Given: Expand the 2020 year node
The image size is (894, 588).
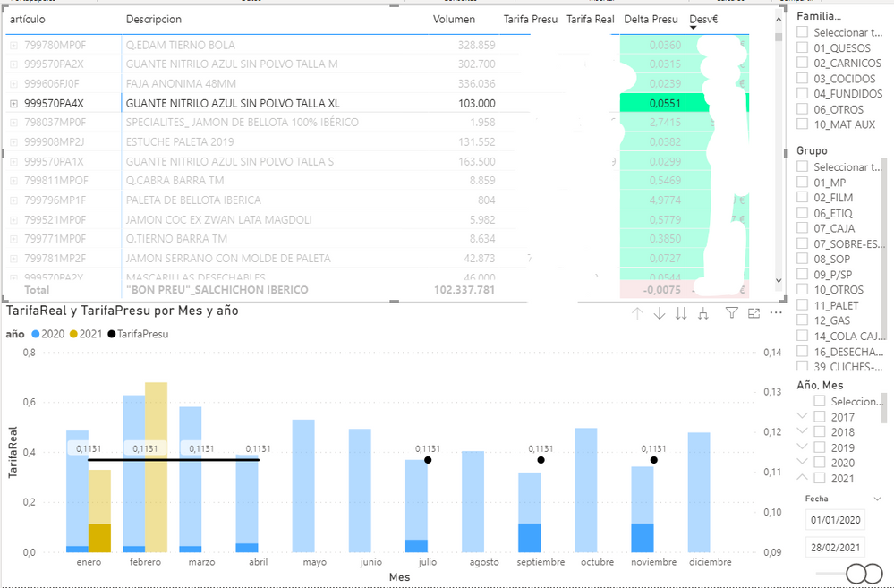Looking at the screenshot, I should (x=802, y=462).
